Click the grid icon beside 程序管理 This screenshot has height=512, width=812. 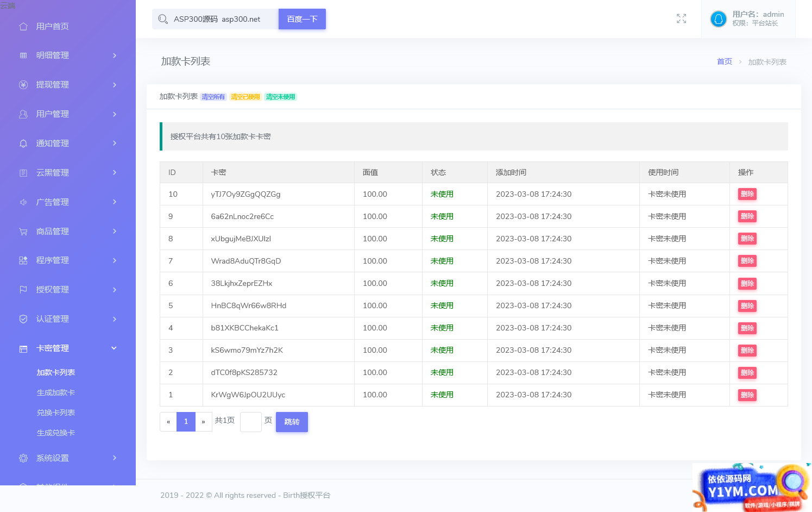click(23, 260)
